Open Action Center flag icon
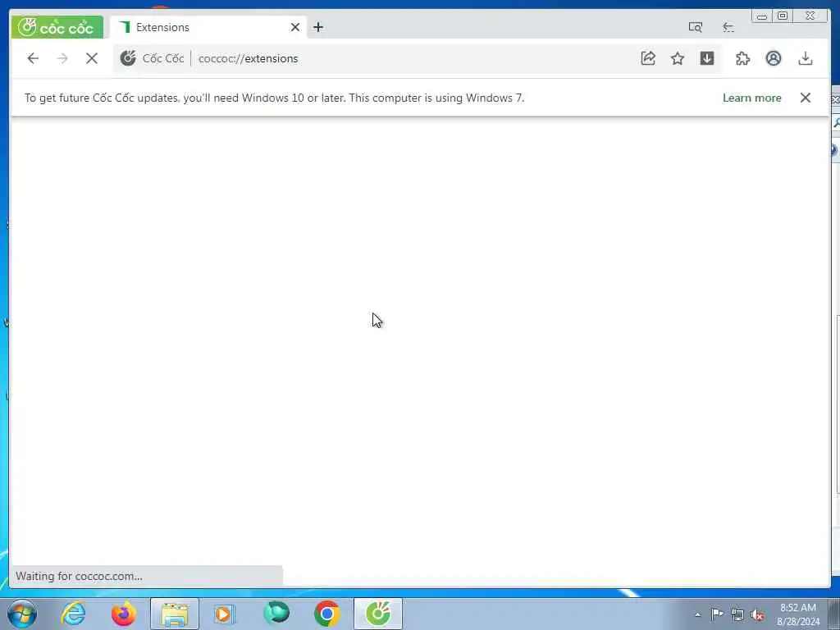 coord(717,614)
